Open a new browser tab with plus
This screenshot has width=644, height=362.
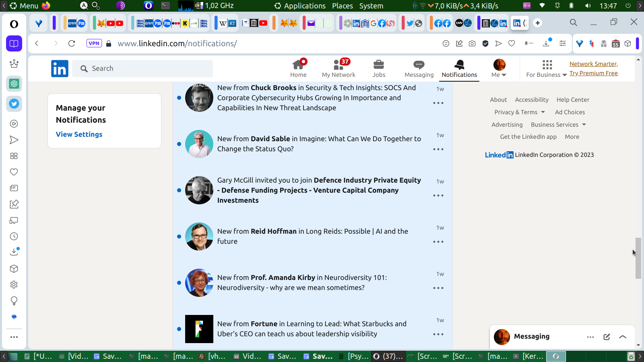coord(538,23)
